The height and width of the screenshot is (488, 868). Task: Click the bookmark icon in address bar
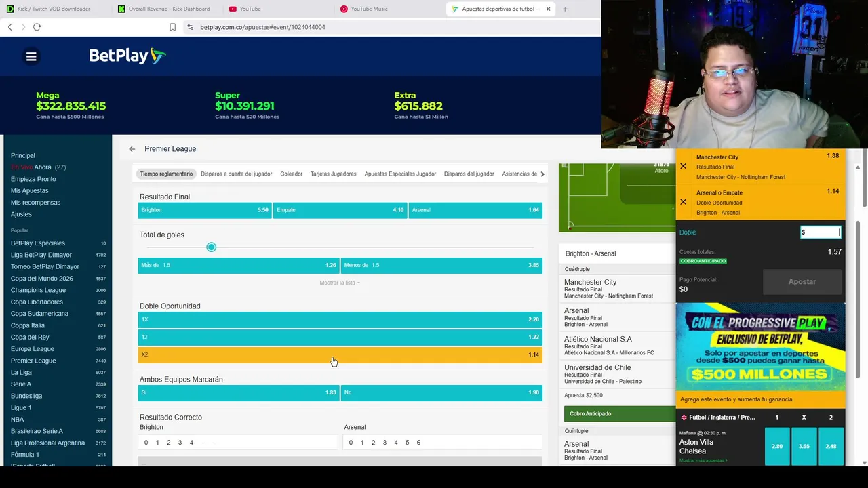click(x=172, y=27)
